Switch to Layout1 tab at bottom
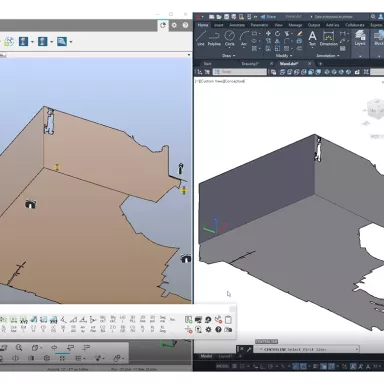 [225, 356]
